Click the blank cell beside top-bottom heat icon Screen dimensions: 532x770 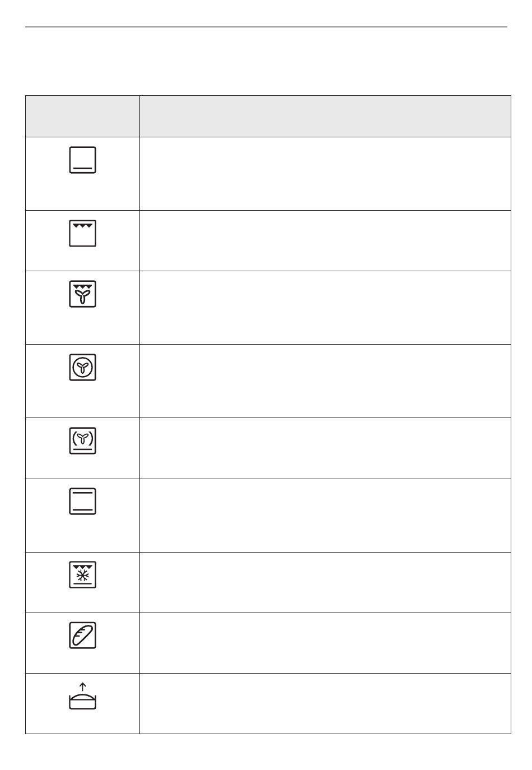(325, 516)
